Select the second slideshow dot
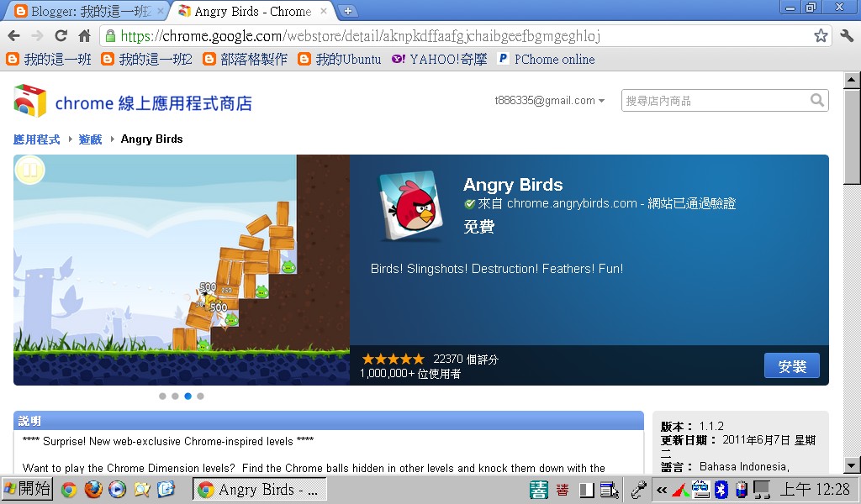 point(175,396)
